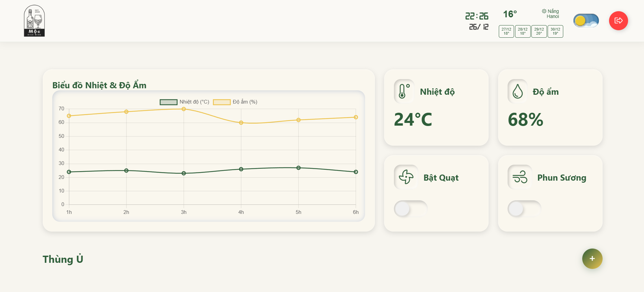The width and height of the screenshot is (644, 292).
Task: Click the red logout icon
Action: (619, 20)
